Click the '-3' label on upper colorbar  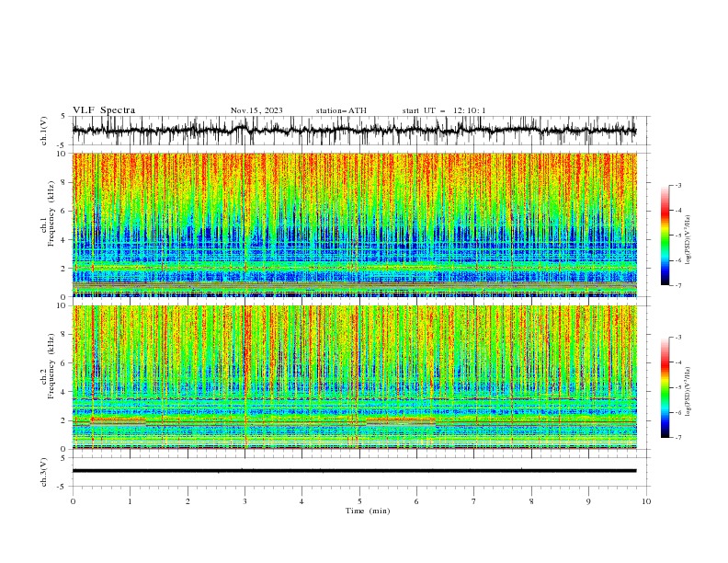pos(677,185)
